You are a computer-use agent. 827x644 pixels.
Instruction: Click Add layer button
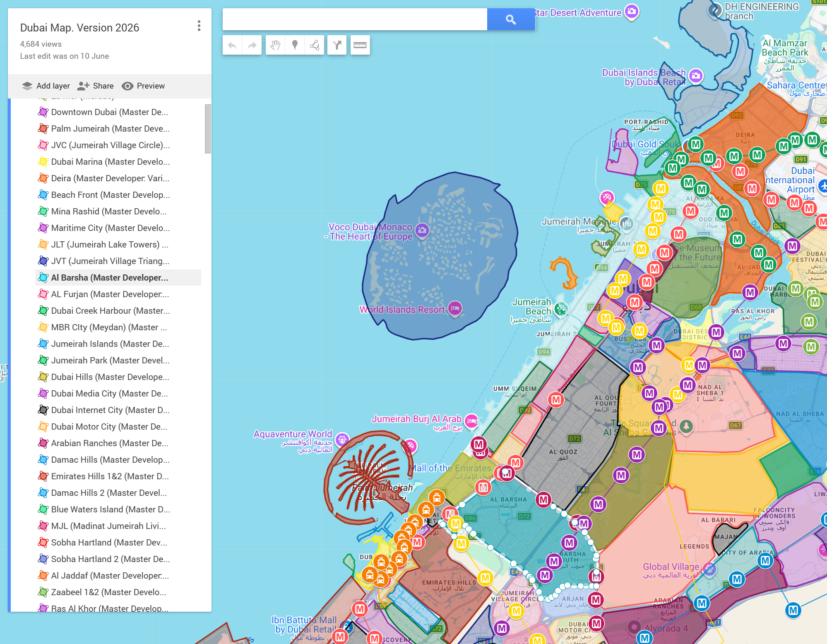tap(46, 86)
